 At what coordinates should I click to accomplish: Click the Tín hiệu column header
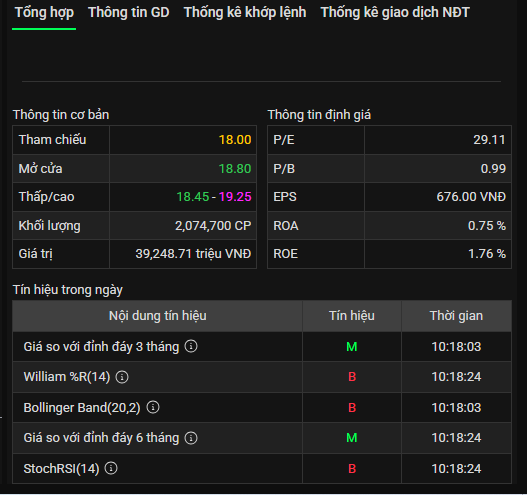[x=352, y=316]
